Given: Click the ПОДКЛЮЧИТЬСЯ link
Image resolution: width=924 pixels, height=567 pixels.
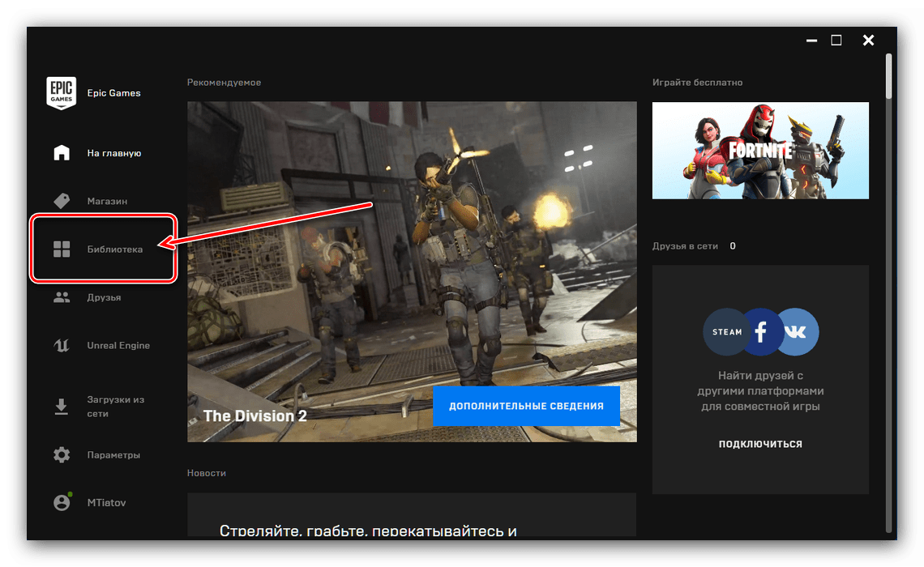Looking at the screenshot, I should tap(760, 444).
